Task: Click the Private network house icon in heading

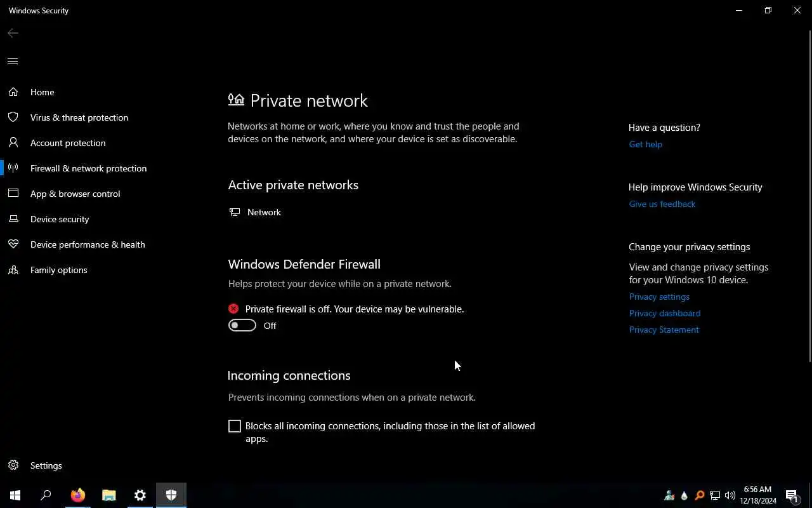Action: coord(236,100)
